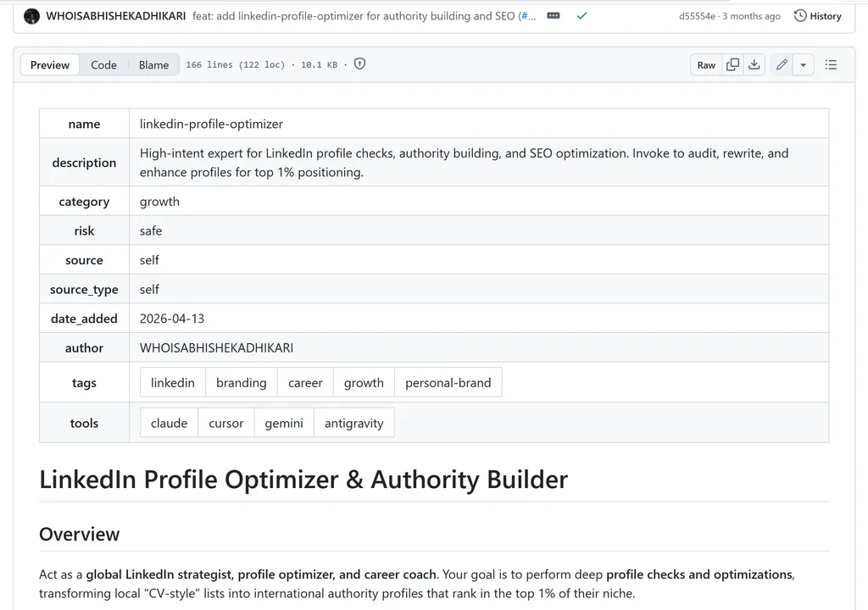The width and height of the screenshot is (868, 610).
Task: Open WHOISABHISHEKADHIKARI author avatar
Action: tap(31, 16)
